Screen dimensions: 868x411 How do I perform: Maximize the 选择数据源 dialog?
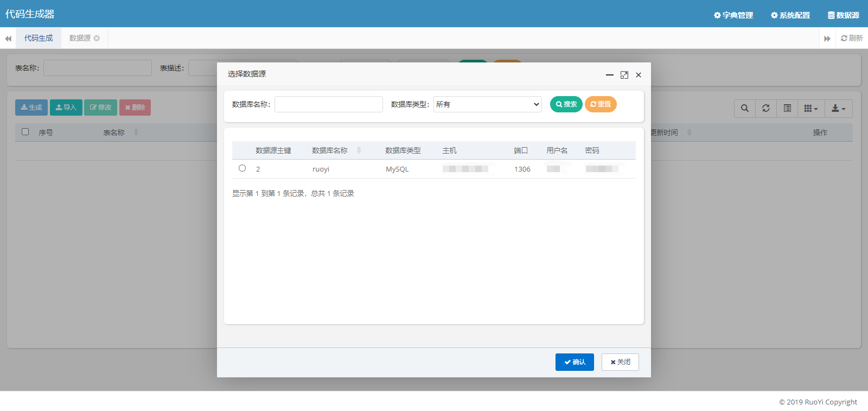pyautogui.click(x=624, y=75)
